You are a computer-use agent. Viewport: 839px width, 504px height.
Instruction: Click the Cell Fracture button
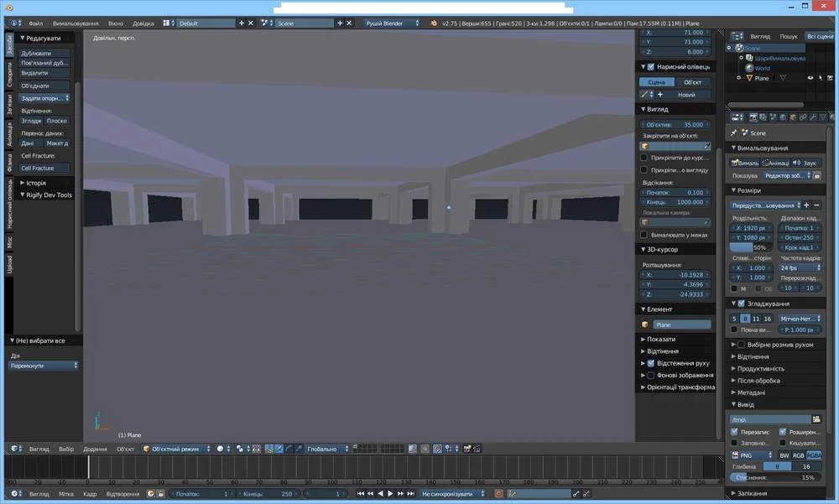(x=44, y=168)
